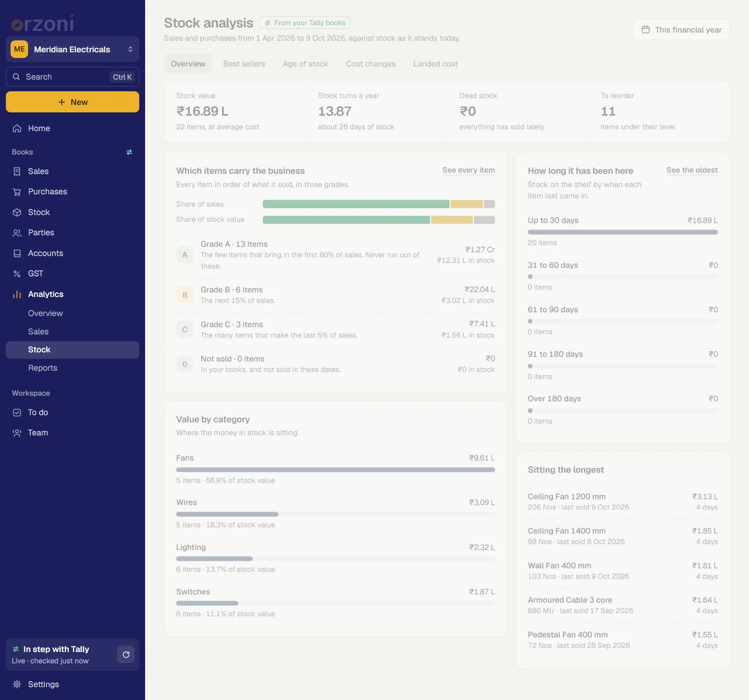Click the Stock box icon under Books
Viewport: 749px width, 700px height.
pos(17,212)
